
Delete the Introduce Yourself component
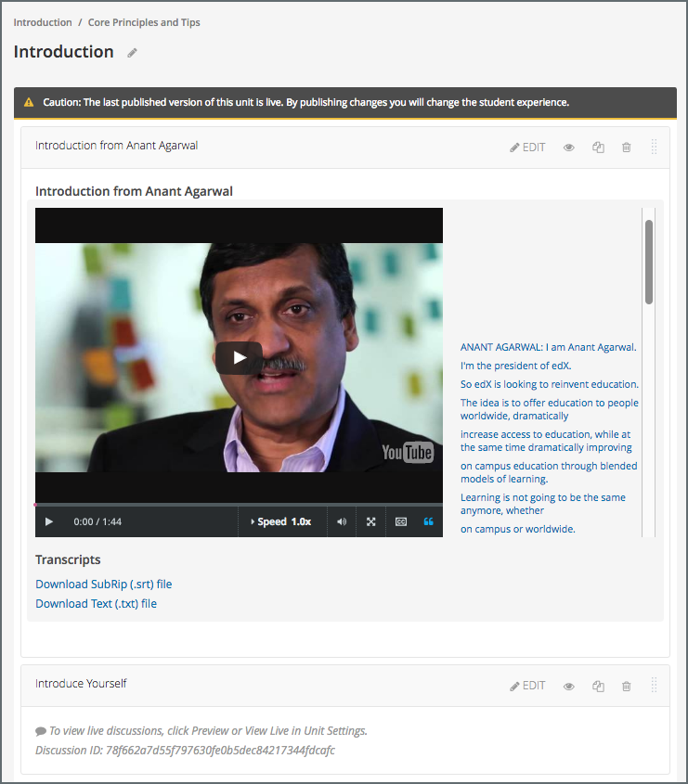pos(627,686)
